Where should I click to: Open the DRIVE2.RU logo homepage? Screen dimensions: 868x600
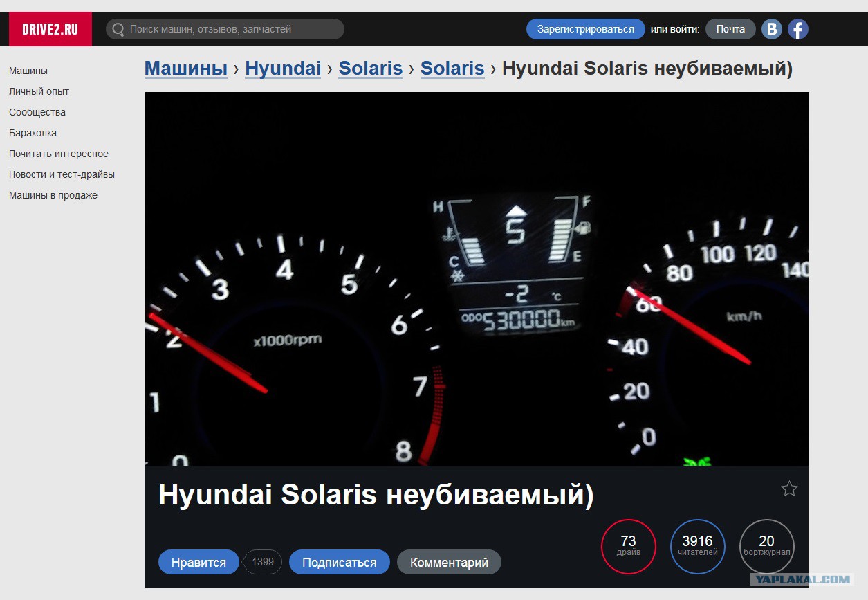click(x=50, y=29)
